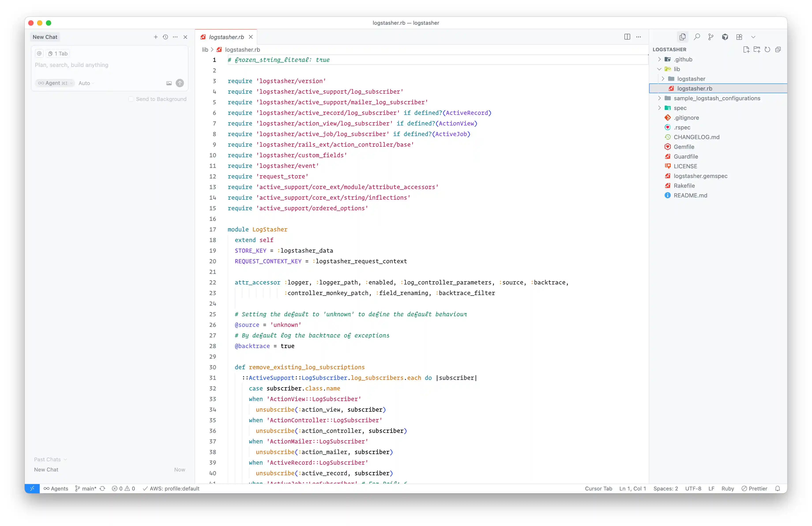Click Ruby language mode in status bar
Viewport: 812px width, 526px height.
[x=727, y=488]
